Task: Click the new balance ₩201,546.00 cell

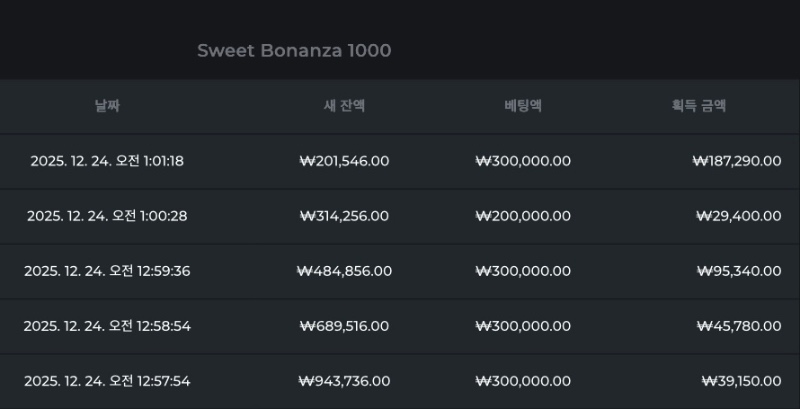Action: click(x=344, y=161)
